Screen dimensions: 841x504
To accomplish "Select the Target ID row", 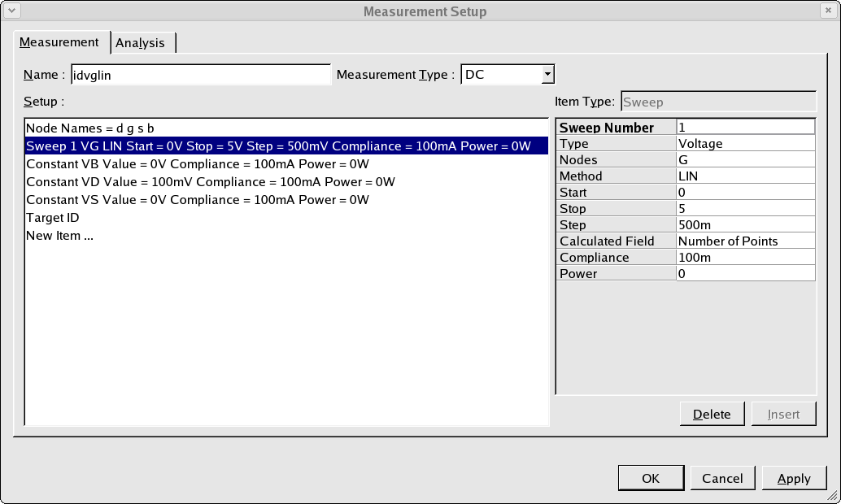I will (x=286, y=218).
